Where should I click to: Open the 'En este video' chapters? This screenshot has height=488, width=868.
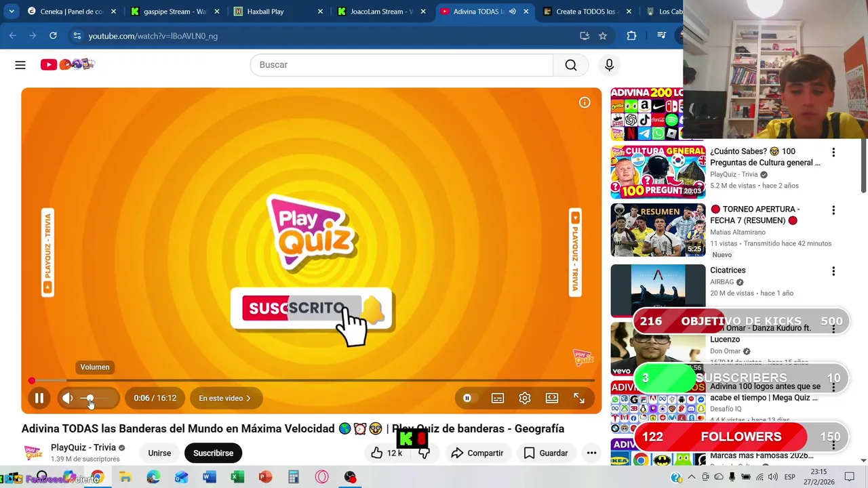tap(225, 399)
